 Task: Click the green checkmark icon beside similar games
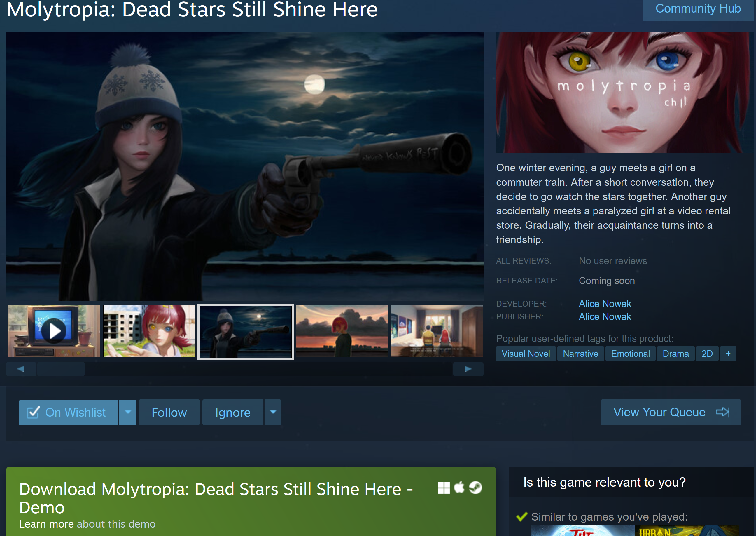[522, 516]
